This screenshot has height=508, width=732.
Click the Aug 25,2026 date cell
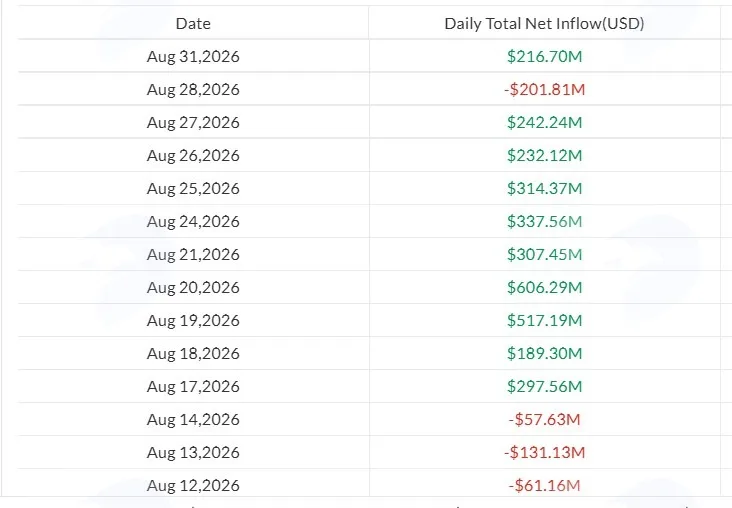pos(193,189)
